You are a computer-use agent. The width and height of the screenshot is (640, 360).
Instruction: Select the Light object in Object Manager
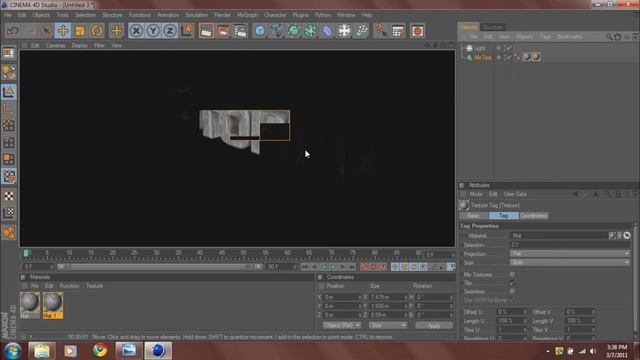(x=480, y=48)
